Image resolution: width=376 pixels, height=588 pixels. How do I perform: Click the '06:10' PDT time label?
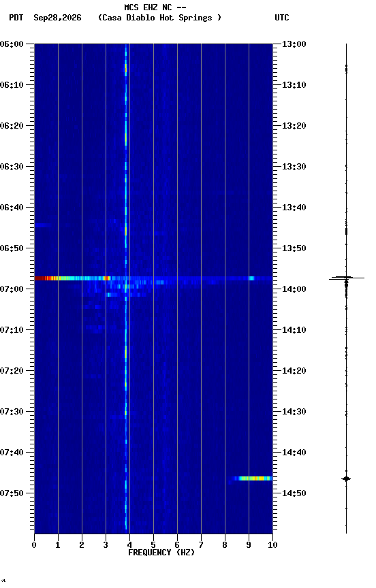tap(12, 85)
